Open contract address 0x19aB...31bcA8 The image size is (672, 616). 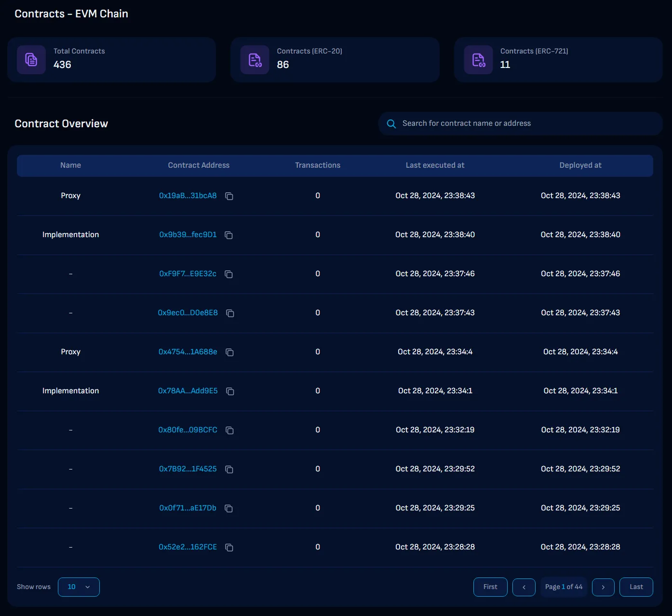pos(188,196)
